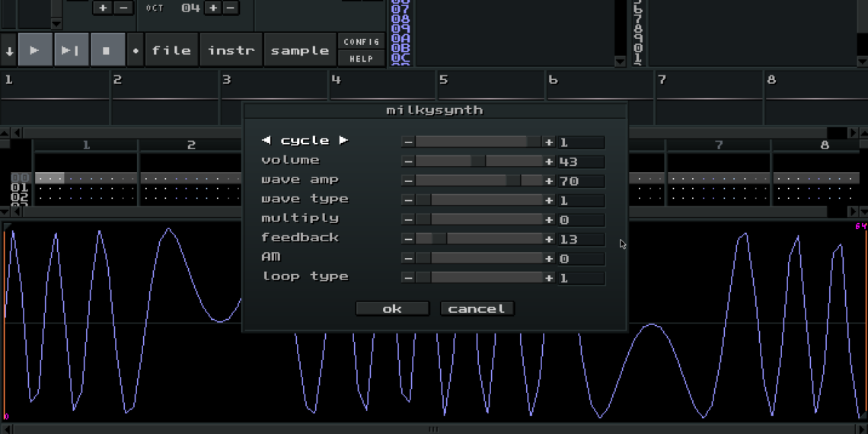Screen dimensions: 868x434
Task: Click track 2 header in pattern editor
Action: (191, 145)
